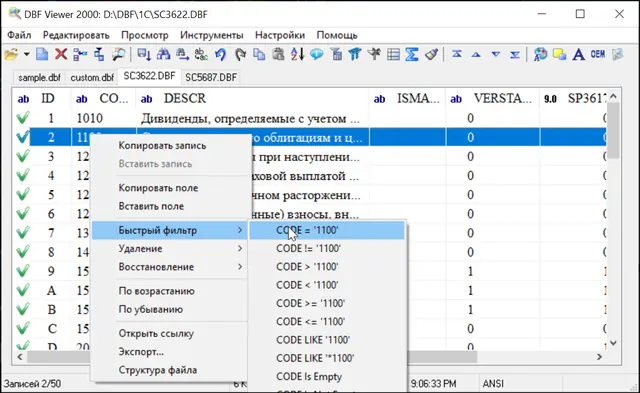Expand the Быстрый фильтр submenu arrow
Screen dimensions: 640x393
(x=240, y=230)
